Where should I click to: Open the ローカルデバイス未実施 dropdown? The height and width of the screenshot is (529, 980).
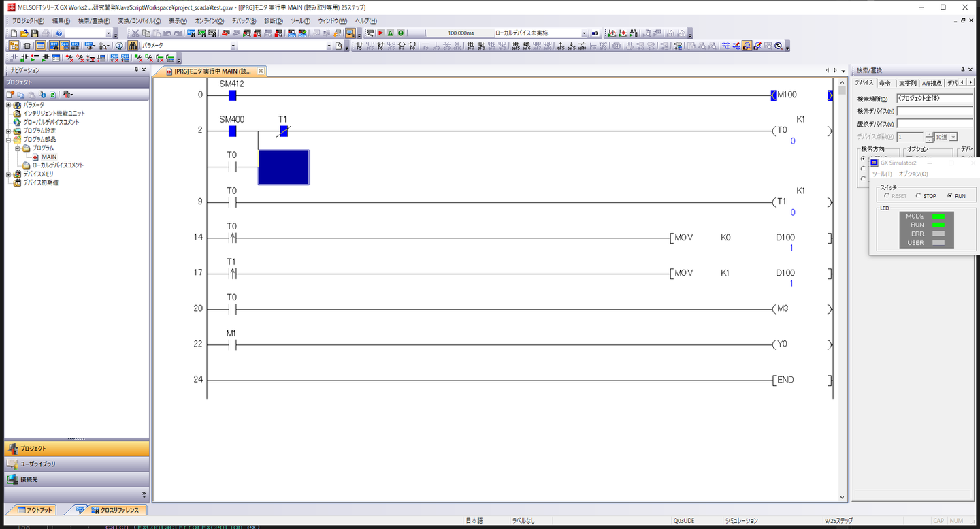(584, 33)
